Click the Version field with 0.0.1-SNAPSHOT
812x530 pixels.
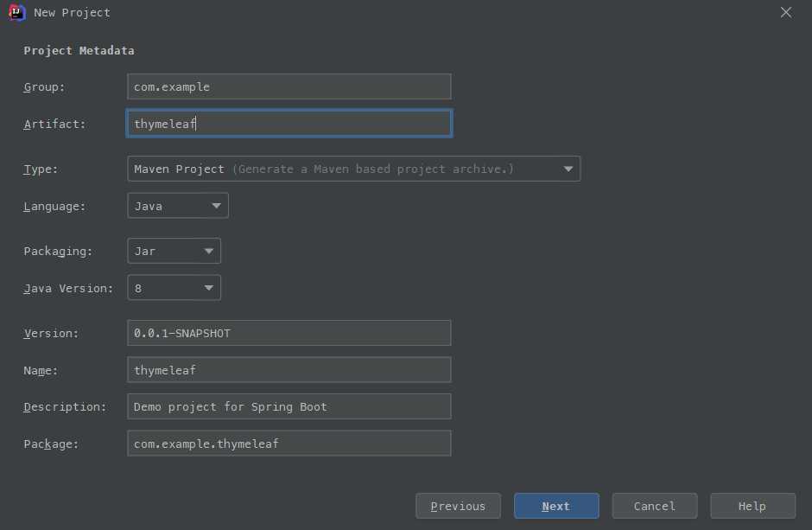289,333
